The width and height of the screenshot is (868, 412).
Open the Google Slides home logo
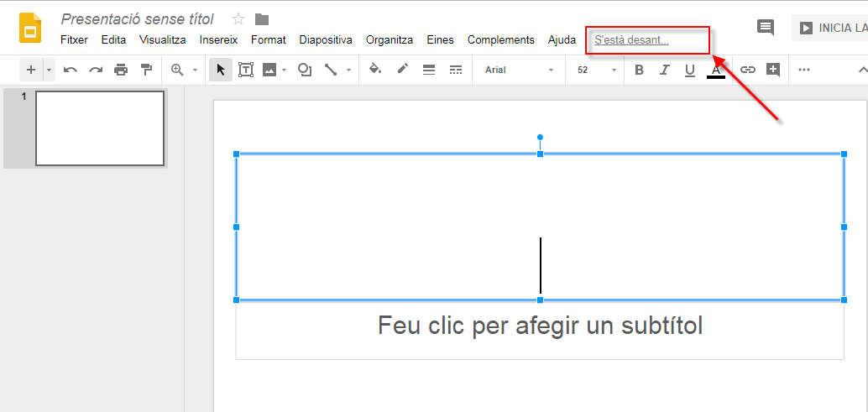coord(30,29)
